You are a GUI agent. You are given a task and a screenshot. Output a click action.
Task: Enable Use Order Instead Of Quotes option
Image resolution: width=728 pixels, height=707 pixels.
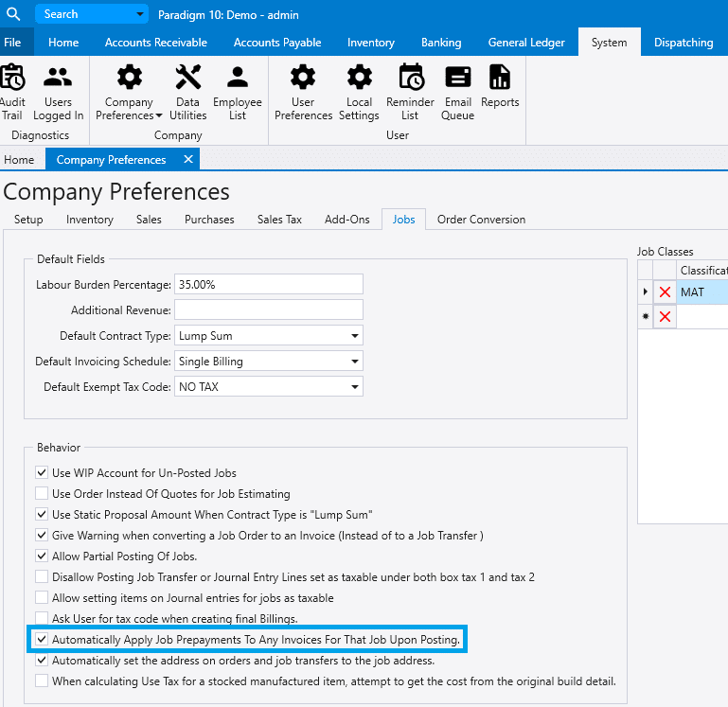click(42, 493)
